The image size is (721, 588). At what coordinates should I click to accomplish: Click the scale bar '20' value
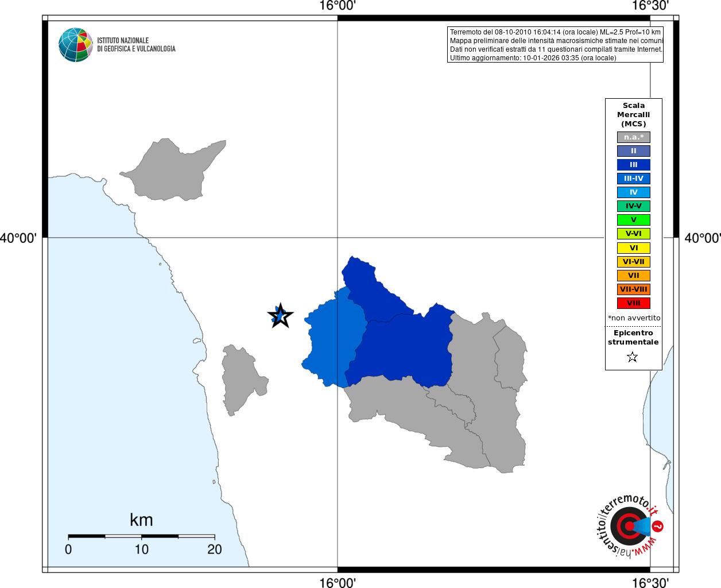pyautogui.click(x=214, y=550)
